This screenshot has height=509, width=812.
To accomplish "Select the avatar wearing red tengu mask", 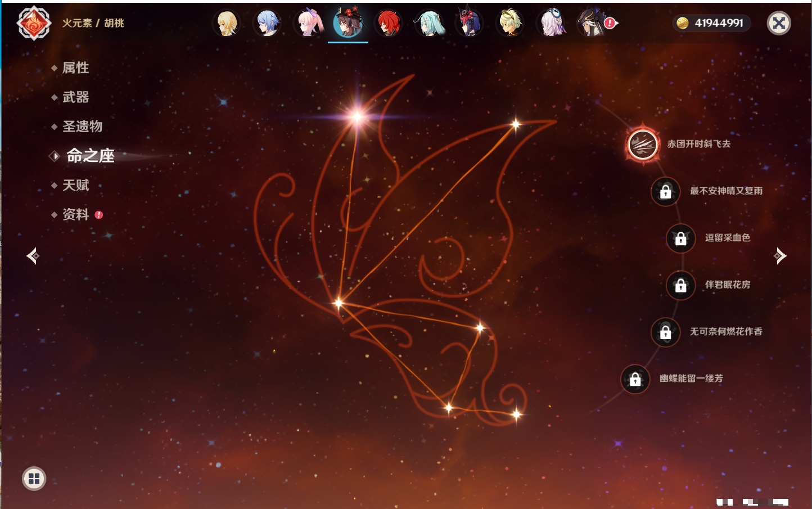I will pos(469,22).
